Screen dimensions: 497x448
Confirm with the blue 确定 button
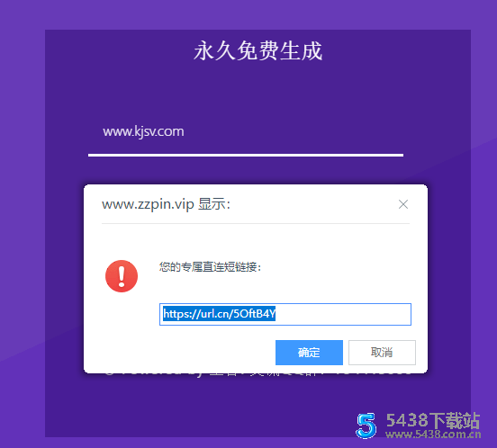click(x=309, y=353)
